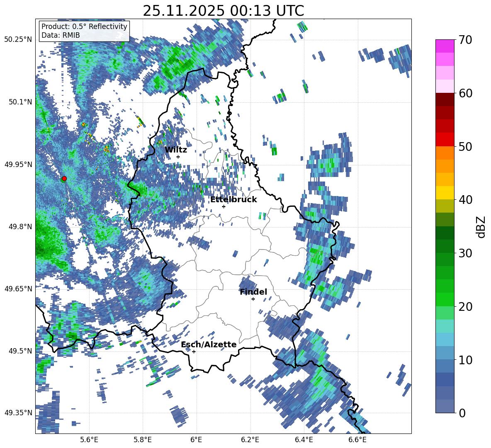This screenshot has height=448, width=491.
Task: Click the '6°E' longitude label
Action: pos(196,440)
